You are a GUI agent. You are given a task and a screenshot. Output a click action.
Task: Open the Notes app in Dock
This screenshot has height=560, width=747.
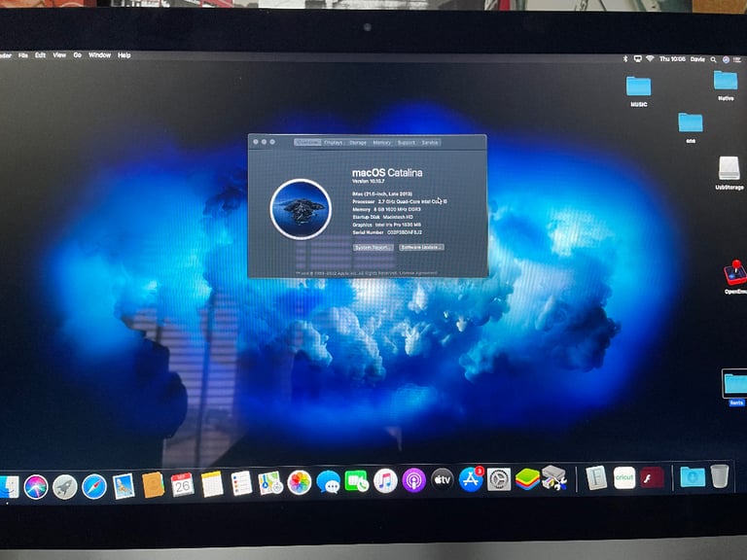pos(212,484)
